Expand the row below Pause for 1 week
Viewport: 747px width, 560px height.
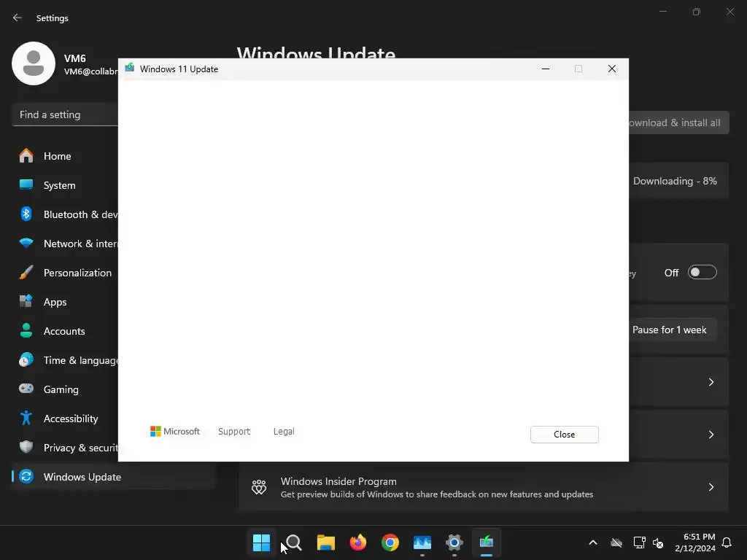coord(711,382)
